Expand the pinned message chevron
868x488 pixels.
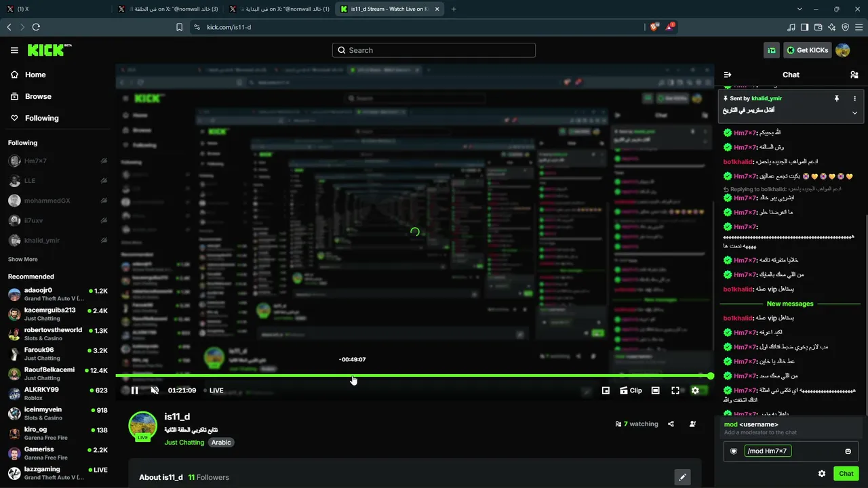pos(854,113)
